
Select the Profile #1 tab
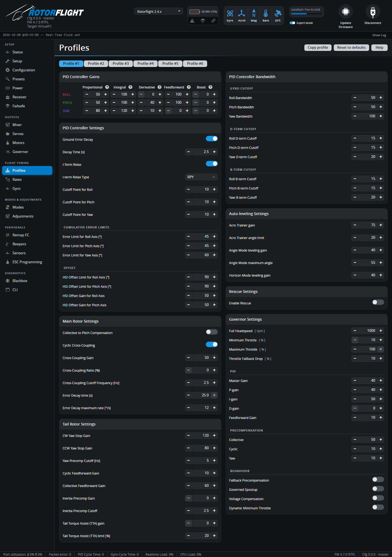[71, 63]
